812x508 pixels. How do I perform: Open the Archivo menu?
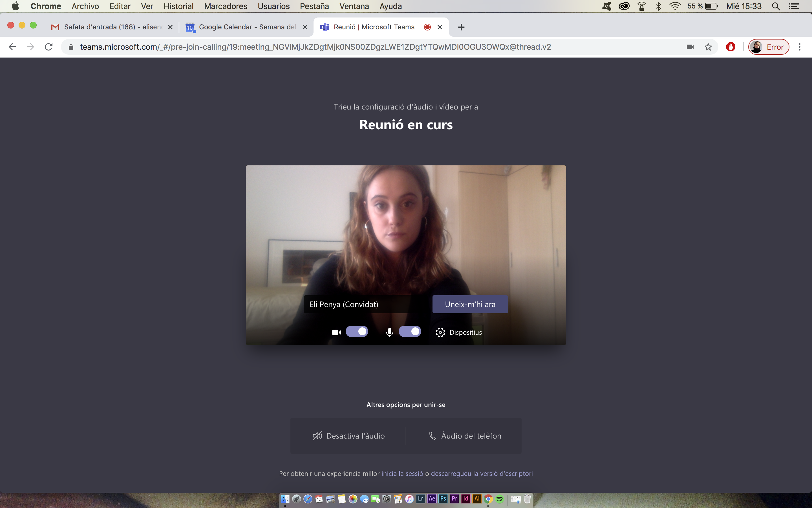[x=85, y=6]
